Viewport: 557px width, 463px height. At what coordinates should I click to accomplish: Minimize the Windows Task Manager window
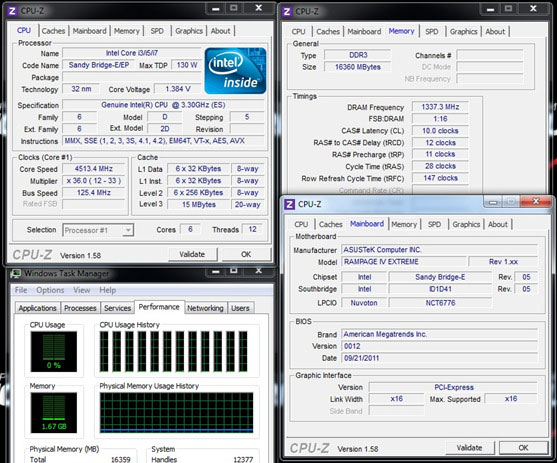coord(216,271)
